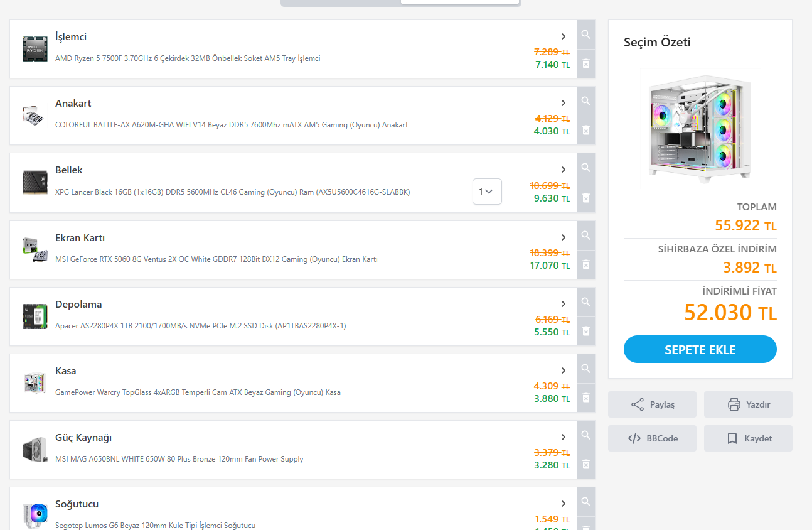The image size is (812, 530).
Task: Delete the GamePower Warcry case
Action: click(x=586, y=398)
